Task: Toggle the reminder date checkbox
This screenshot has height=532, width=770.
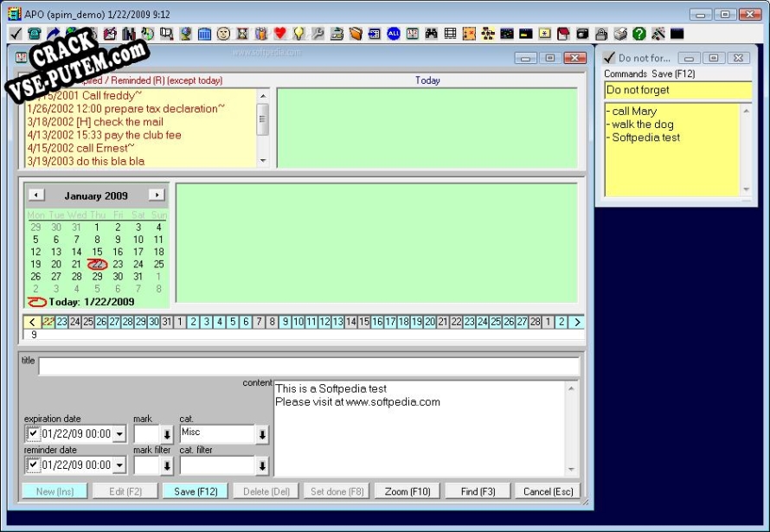Action: pyautogui.click(x=33, y=465)
